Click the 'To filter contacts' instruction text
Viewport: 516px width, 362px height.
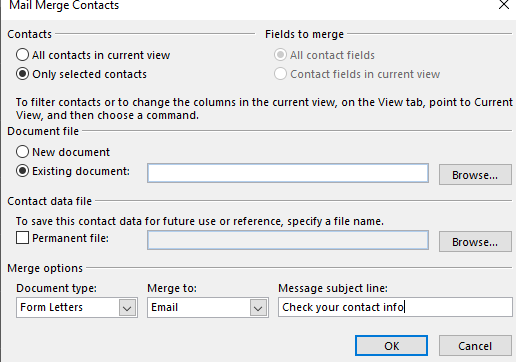coord(264,109)
